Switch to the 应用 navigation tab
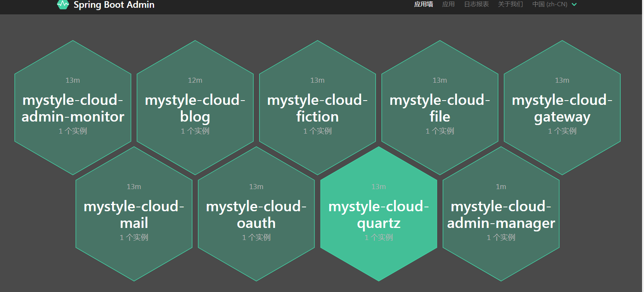Viewport: 644px width, 292px height. click(448, 4)
